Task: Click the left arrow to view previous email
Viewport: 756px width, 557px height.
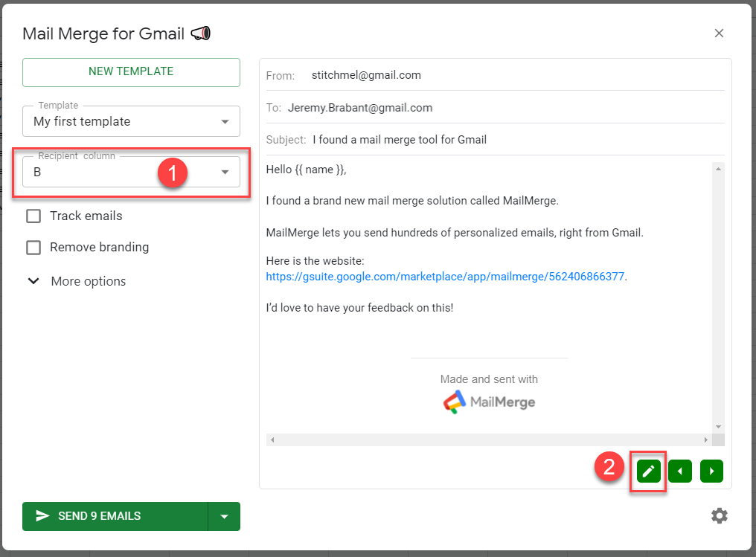Action: coord(679,471)
